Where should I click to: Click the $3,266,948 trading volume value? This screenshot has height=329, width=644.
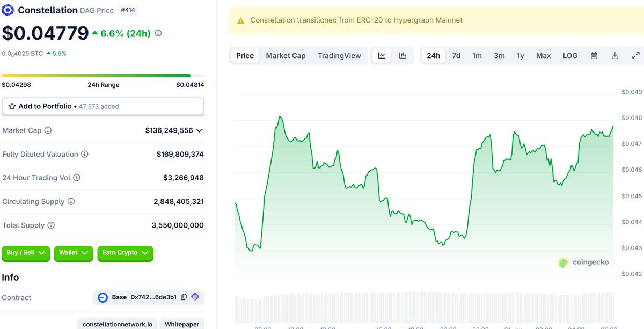click(x=184, y=178)
